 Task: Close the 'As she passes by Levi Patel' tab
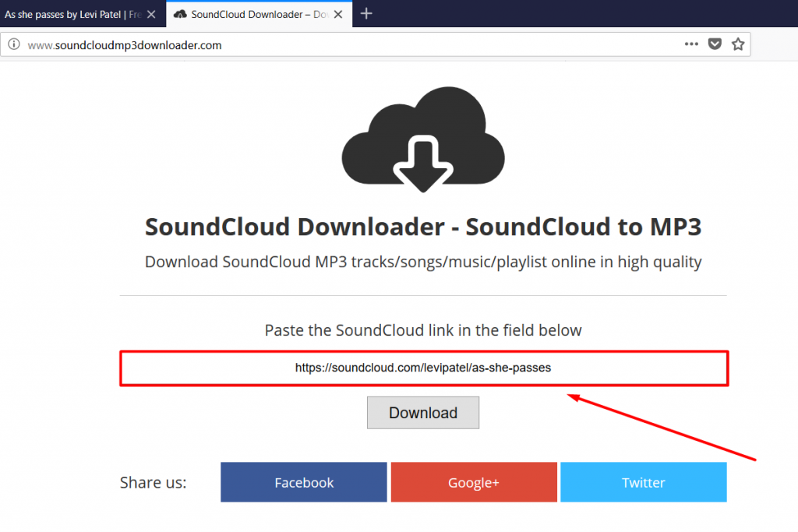click(x=151, y=14)
